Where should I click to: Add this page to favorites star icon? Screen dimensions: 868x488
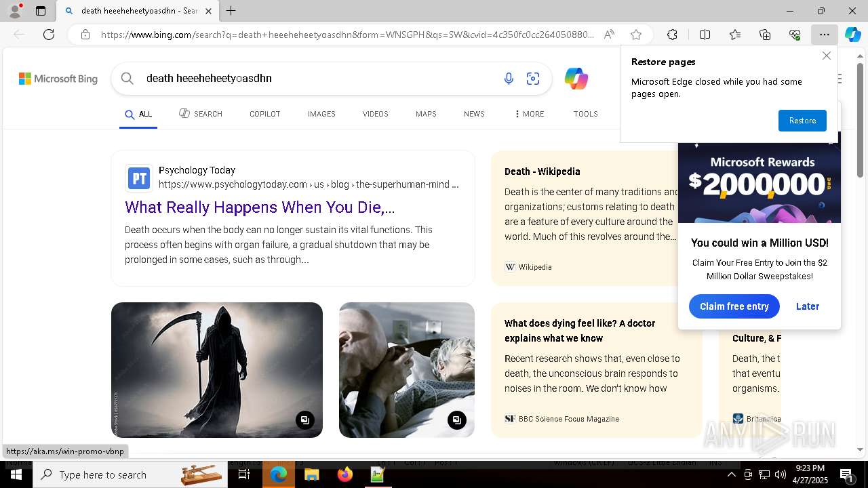pyautogui.click(x=636, y=35)
